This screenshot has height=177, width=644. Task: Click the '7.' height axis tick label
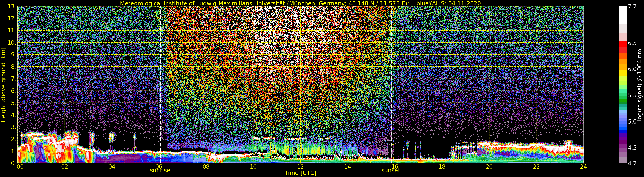[x=13, y=79]
